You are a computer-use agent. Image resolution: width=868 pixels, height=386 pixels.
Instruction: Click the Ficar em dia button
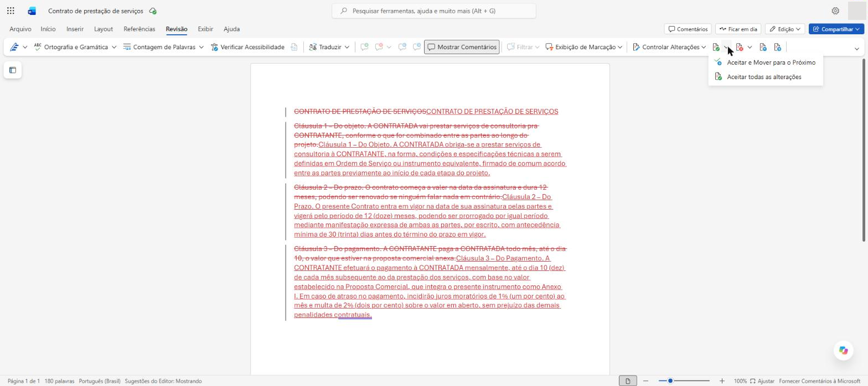click(738, 29)
